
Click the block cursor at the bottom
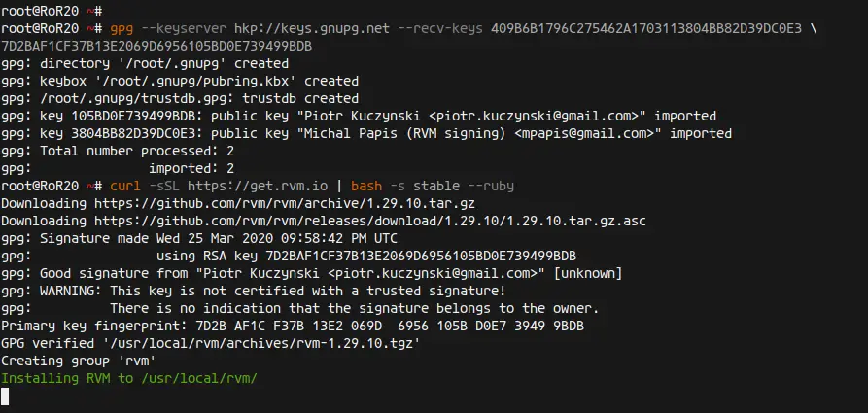pos(5,396)
